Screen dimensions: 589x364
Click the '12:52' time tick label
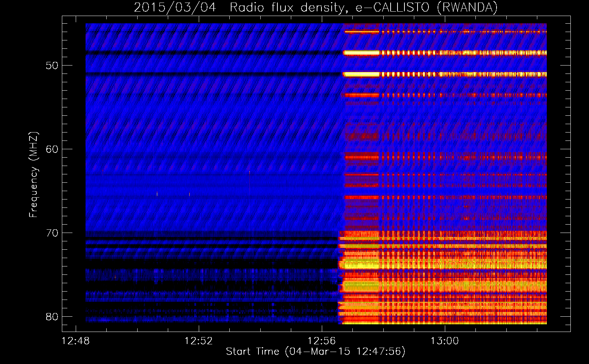[199, 341]
